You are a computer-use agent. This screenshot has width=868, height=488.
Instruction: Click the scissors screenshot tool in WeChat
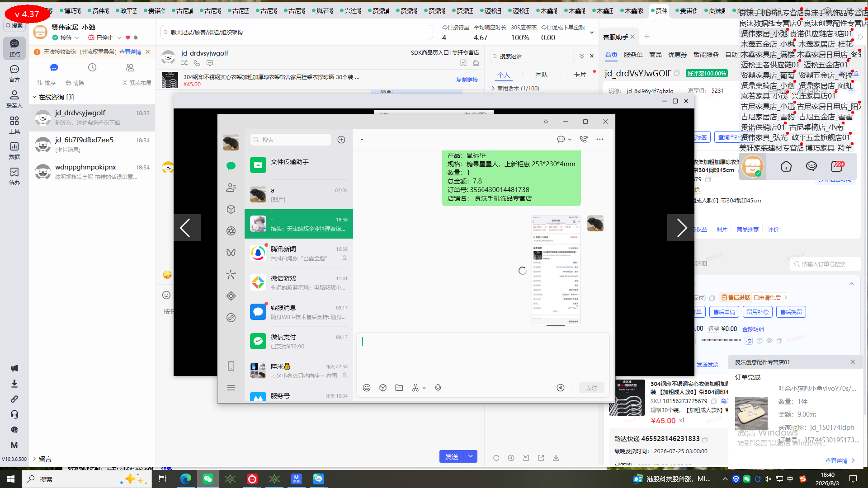pos(415,388)
